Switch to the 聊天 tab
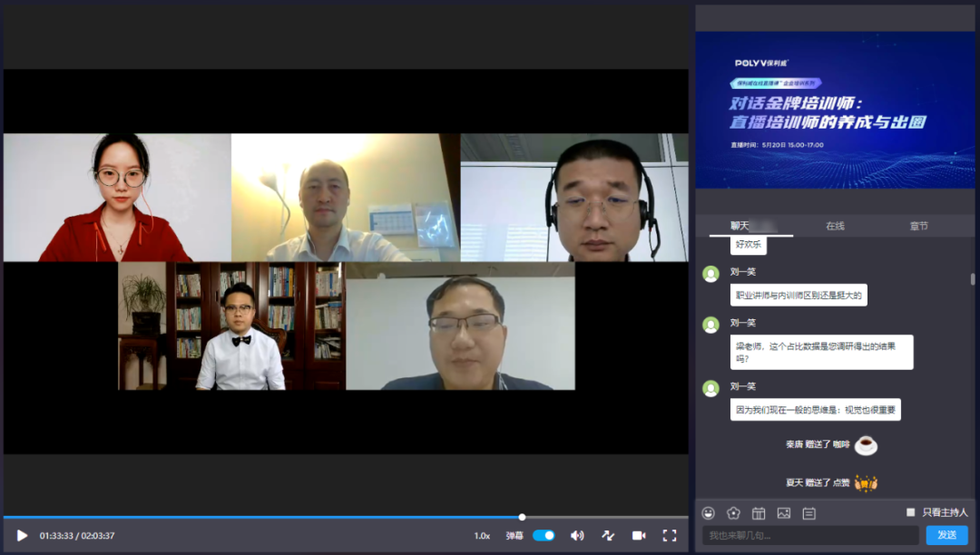980x555 pixels. [741, 226]
